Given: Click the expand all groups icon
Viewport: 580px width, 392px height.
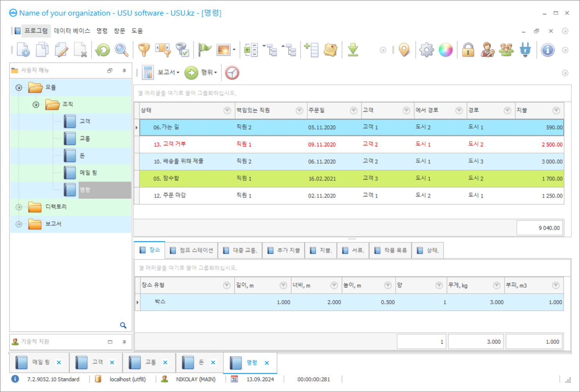Looking at the screenshot, I should pos(251,50).
